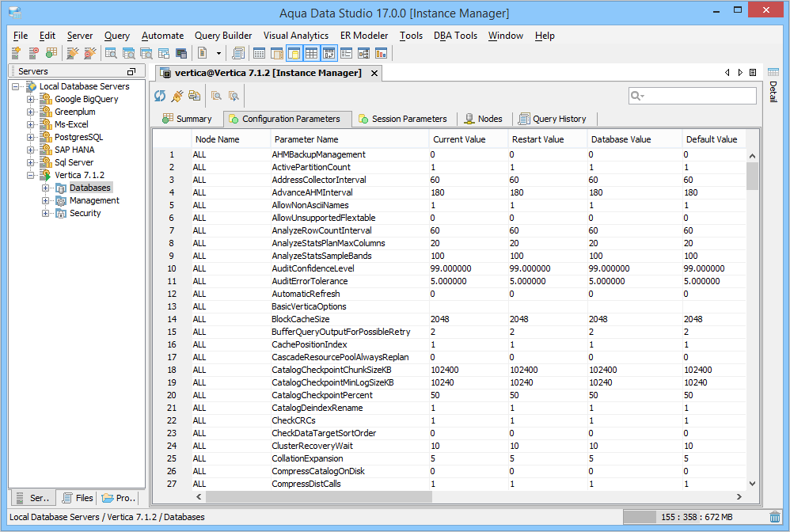Click the Connect plug icon in main toolbar
Viewport: 790px width, 532px height.
click(x=73, y=53)
